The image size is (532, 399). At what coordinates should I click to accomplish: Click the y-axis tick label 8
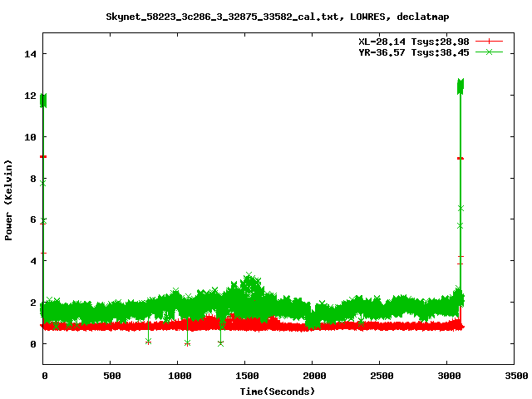33,179
